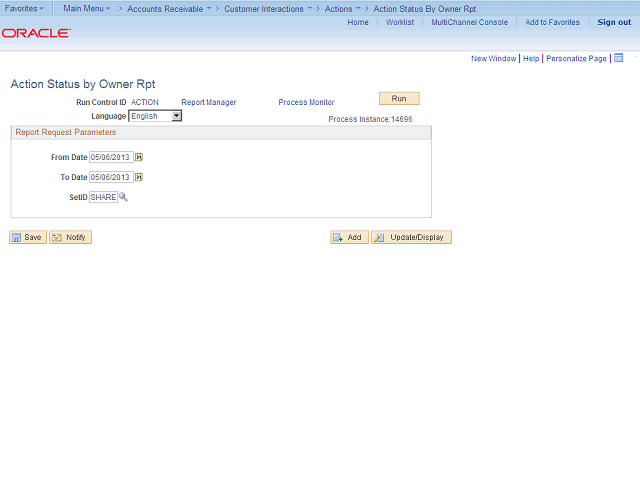This screenshot has width=640, height=480.
Task: Click the Update/Display button
Action: [411, 237]
